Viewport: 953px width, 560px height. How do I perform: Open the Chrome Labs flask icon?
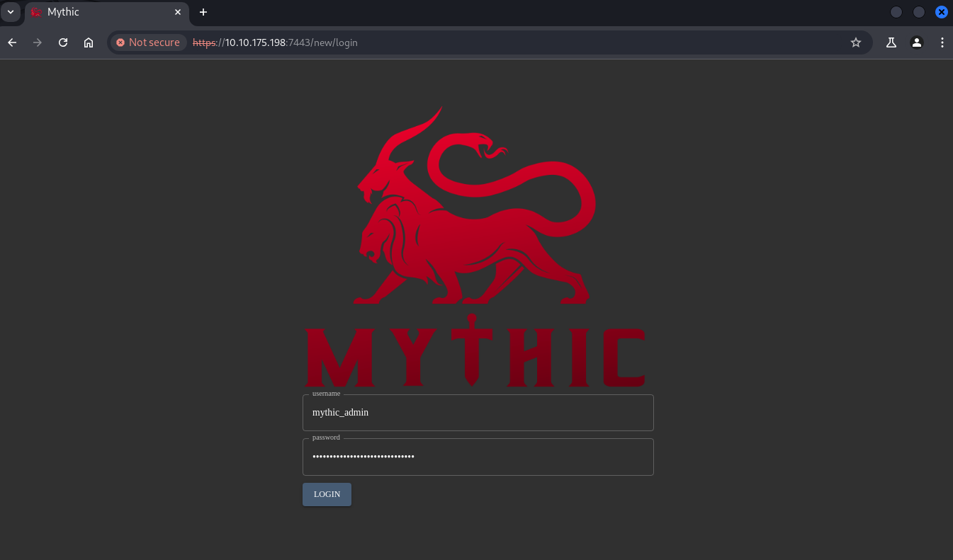[891, 42]
